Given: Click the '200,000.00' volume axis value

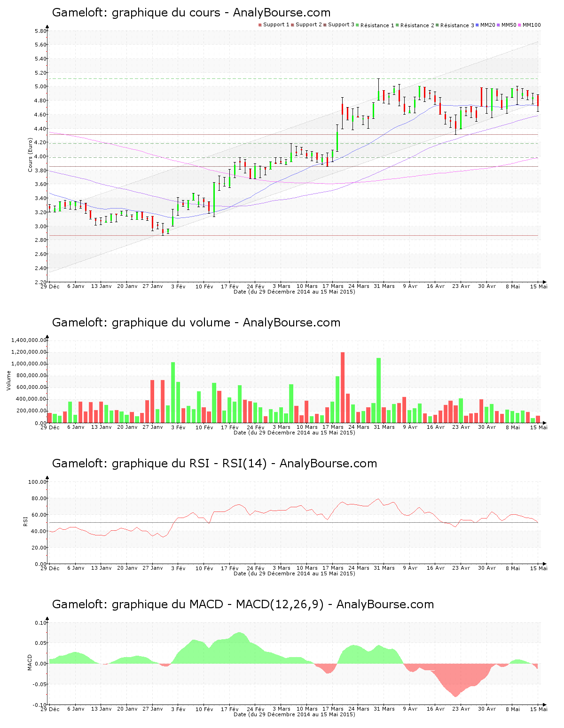Looking at the screenshot, I should (32, 411).
